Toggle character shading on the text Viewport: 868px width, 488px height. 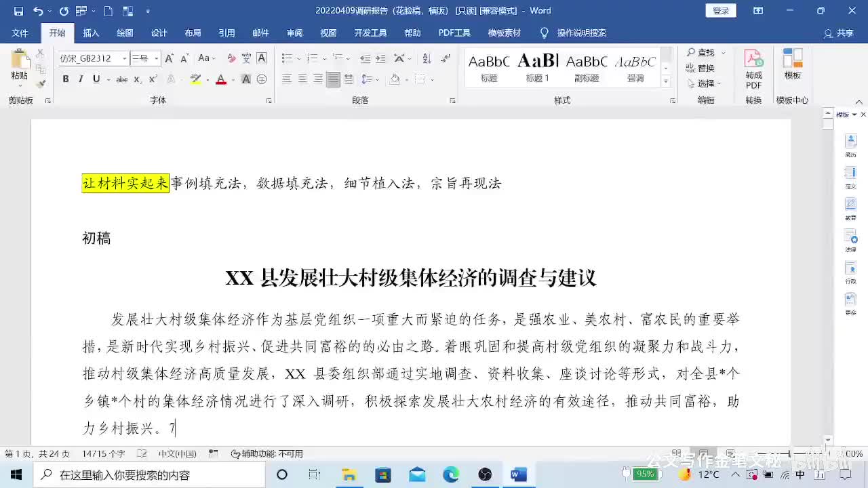pyautogui.click(x=246, y=79)
